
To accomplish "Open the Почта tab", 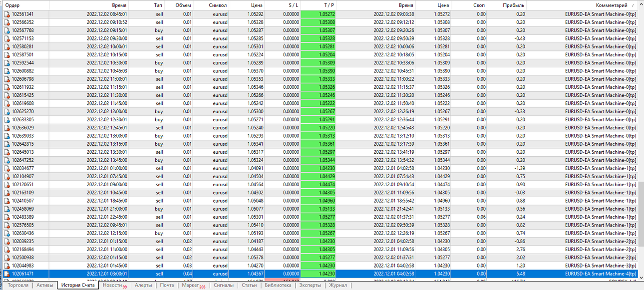I will tap(167, 286).
